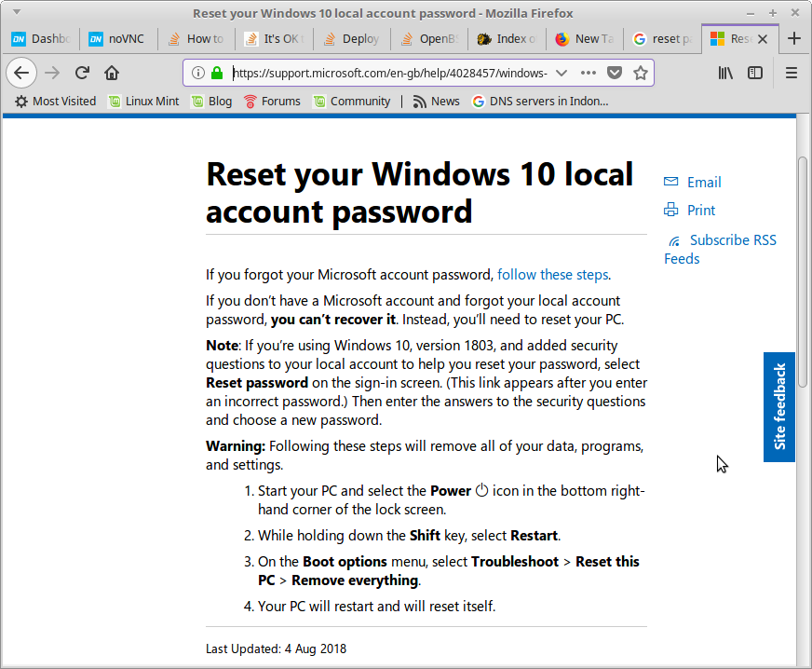Switch to the Google reset password tab

pyautogui.click(x=662, y=39)
